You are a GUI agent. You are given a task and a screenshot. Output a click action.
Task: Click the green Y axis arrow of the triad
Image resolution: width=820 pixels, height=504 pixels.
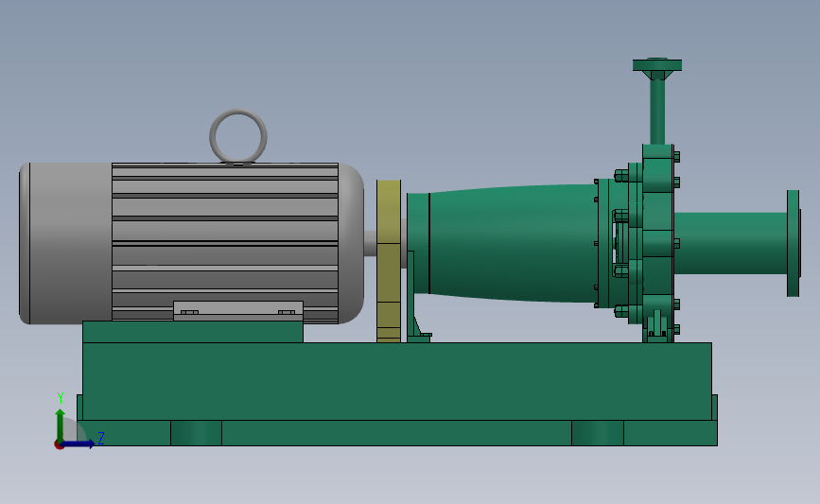point(61,424)
